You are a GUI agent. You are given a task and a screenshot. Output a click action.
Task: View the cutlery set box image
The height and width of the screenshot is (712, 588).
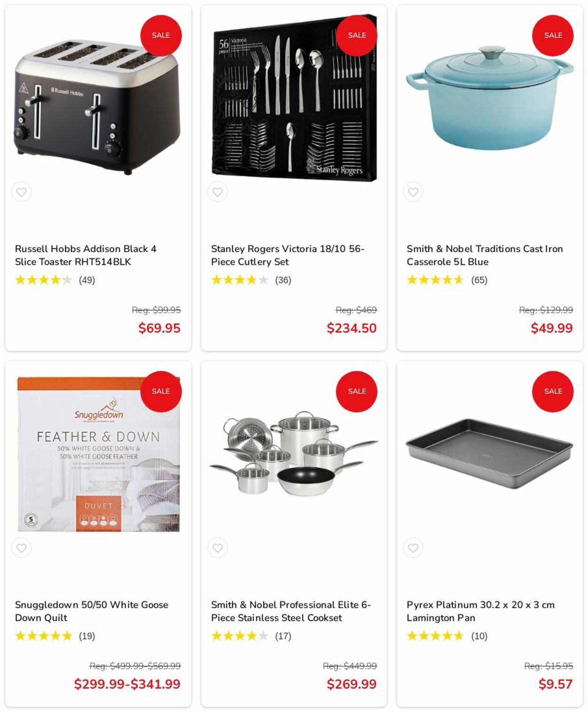point(294,99)
